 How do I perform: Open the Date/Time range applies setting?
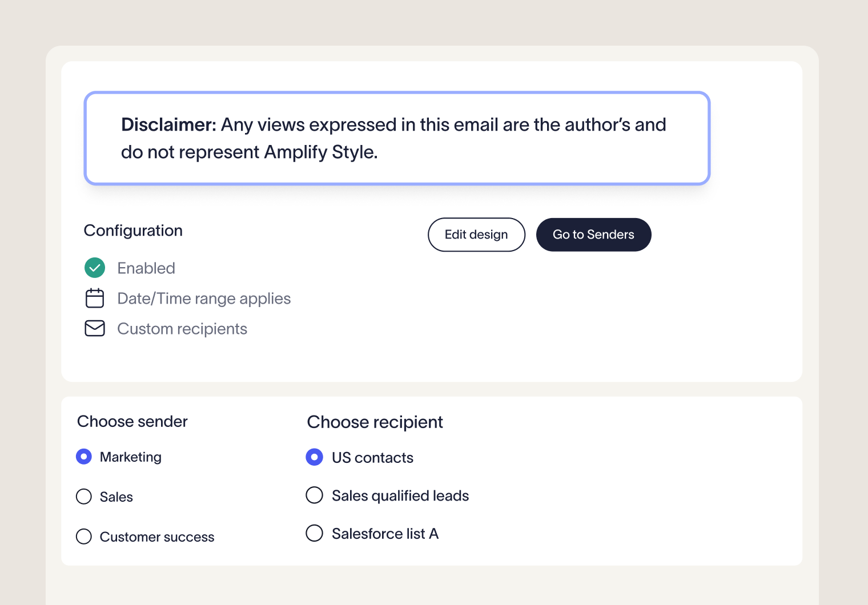(204, 298)
